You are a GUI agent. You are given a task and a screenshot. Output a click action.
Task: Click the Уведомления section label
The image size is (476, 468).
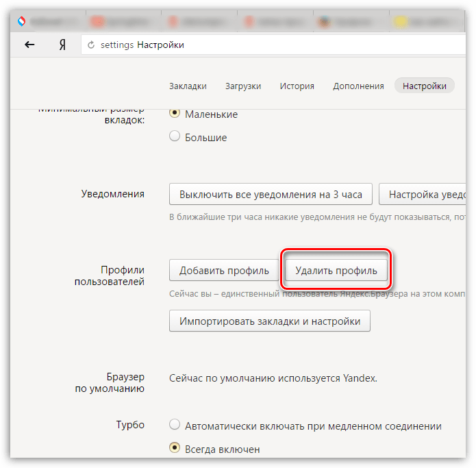click(x=112, y=194)
